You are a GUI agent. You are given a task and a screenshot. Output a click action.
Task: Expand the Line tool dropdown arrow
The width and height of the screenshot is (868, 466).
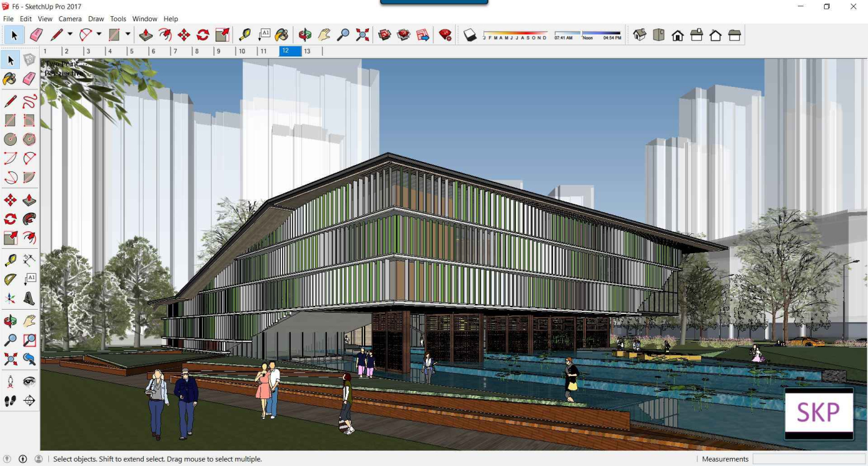(69, 35)
